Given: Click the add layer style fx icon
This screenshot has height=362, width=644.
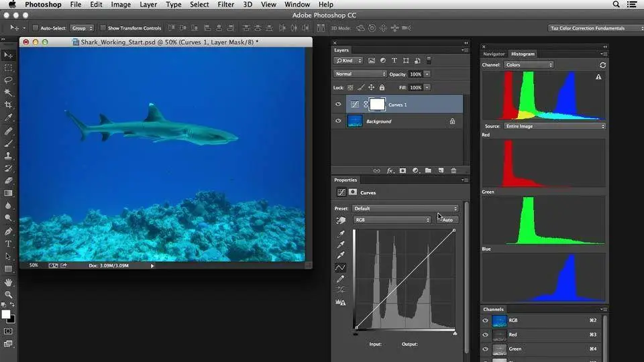Looking at the screenshot, I should tap(390, 171).
